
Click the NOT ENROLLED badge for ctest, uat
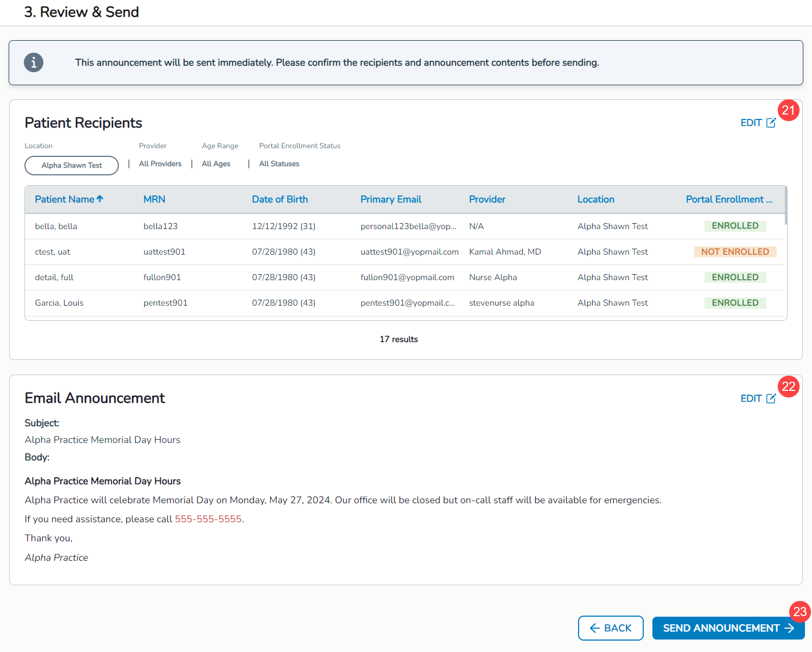(x=735, y=252)
